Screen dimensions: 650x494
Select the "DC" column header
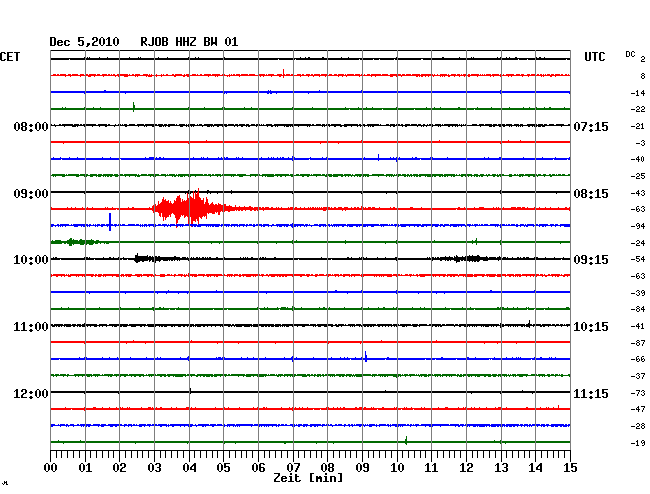630,54
